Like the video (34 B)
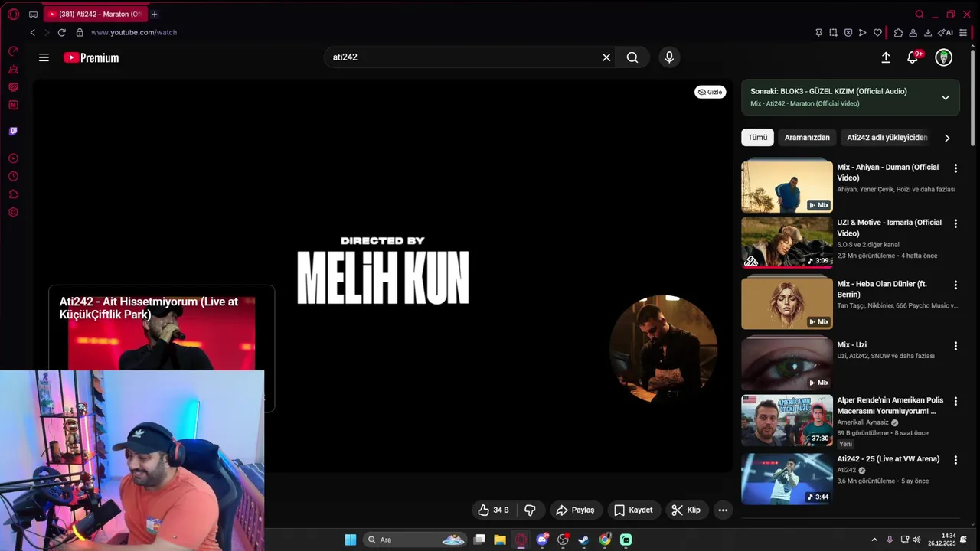 (494, 510)
